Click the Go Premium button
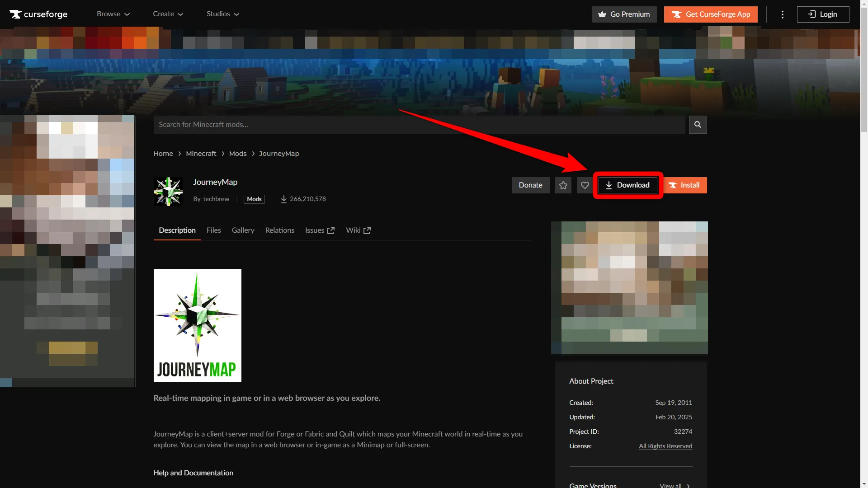Screen dimensions: 868x488 (624, 14)
